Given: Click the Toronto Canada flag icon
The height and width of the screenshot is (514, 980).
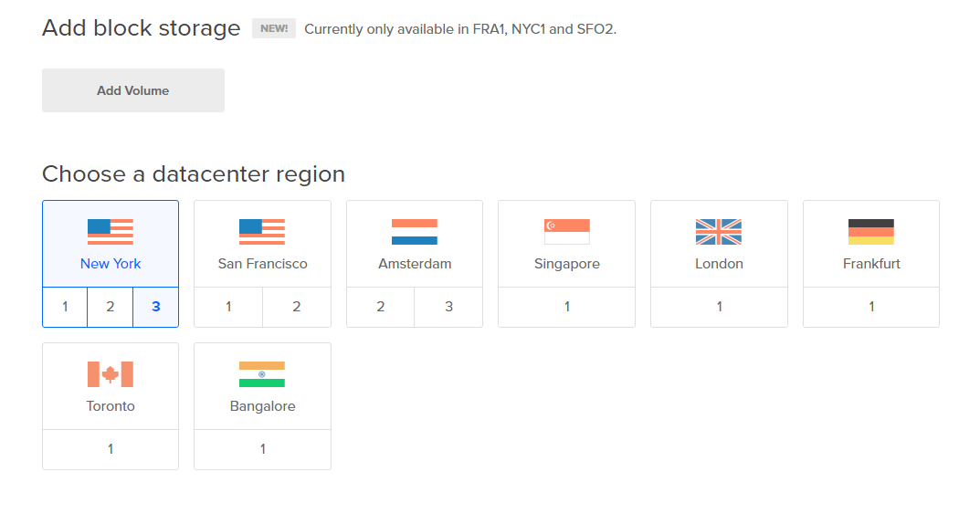Looking at the screenshot, I should pyautogui.click(x=111, y=374).
